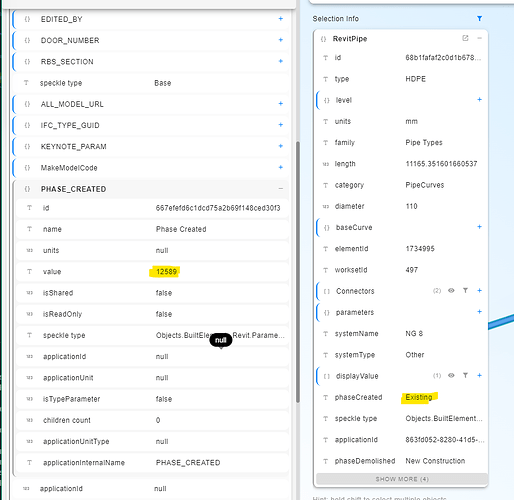Expand the parameters object in RevitPipe
This screenshot has height=500, width=514.
[x=479, y=312]
